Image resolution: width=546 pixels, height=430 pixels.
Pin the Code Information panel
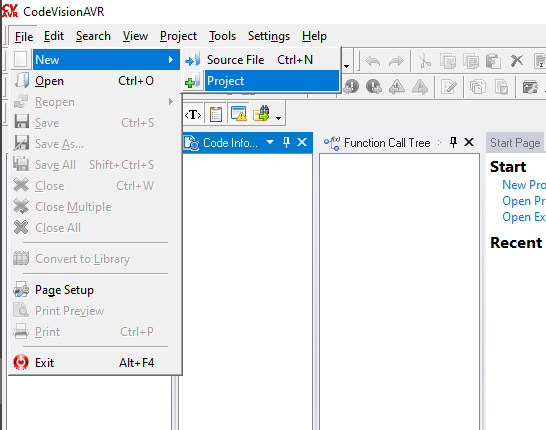tap(286, 142)
